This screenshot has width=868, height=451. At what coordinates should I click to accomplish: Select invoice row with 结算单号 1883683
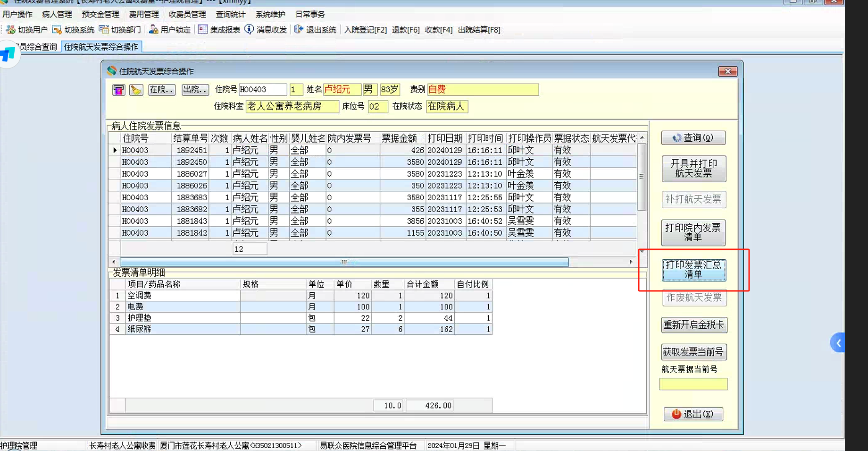point(373,197)
